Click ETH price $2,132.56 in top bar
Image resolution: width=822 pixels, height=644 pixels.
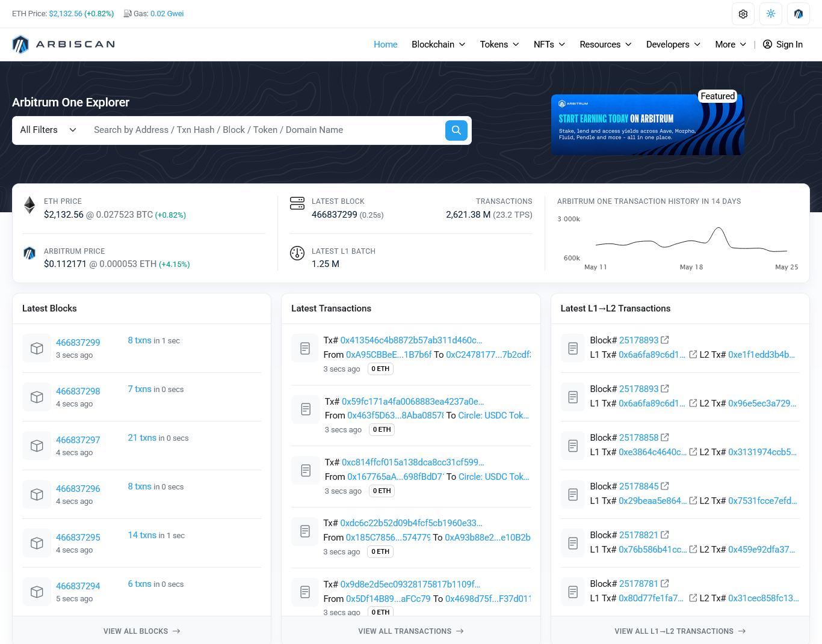[x=66, y=14]
